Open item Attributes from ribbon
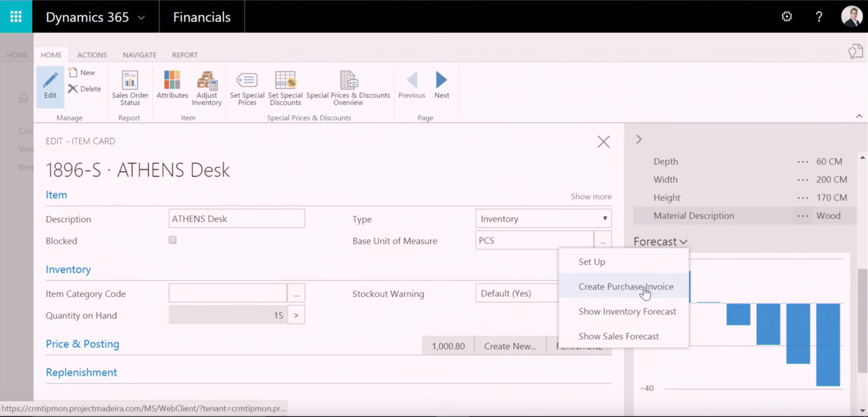This screenshot has width=868, height=417. [172, 84]
